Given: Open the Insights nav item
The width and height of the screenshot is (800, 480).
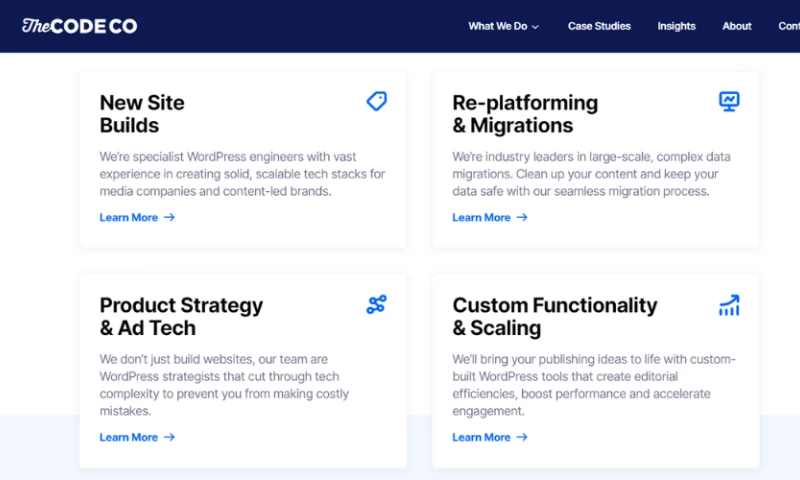Looking at the screenshot, I should click(676, 26).
